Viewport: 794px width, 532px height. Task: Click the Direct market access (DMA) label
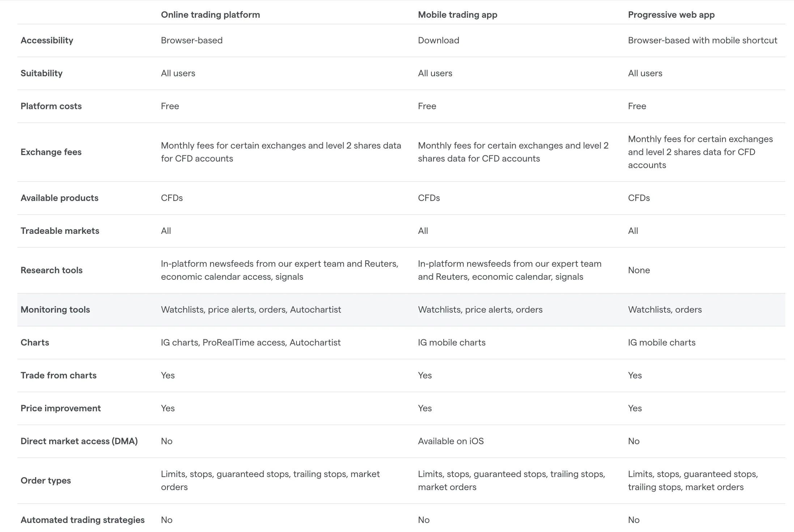click(x=79, y=441)
